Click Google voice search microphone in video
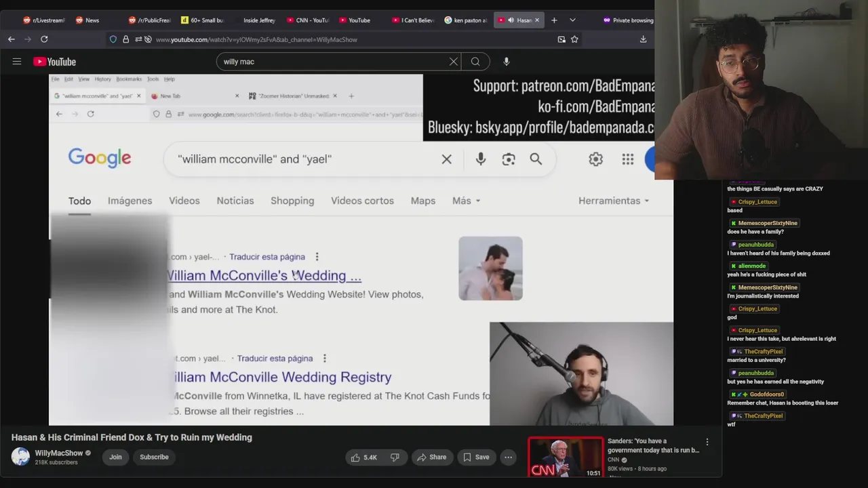 (481, 159)
